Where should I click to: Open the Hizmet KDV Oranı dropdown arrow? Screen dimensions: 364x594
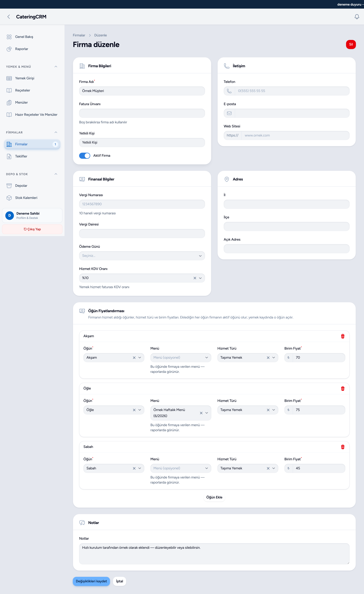200,278
